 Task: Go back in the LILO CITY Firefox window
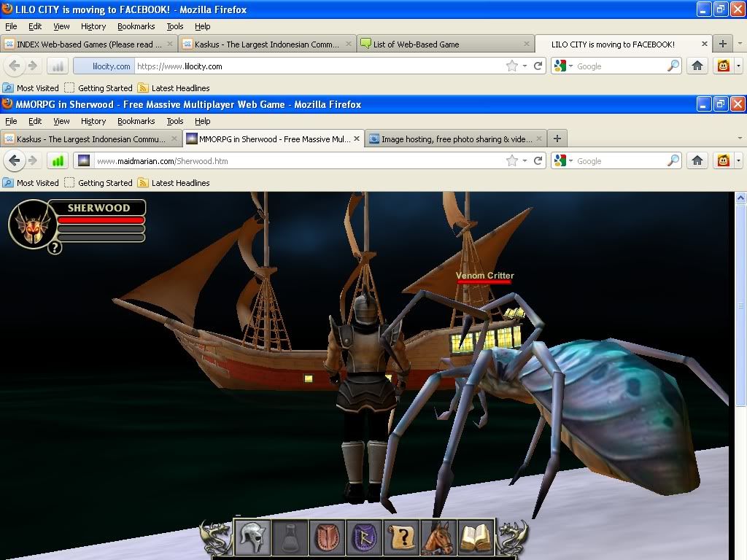(15, 66)
